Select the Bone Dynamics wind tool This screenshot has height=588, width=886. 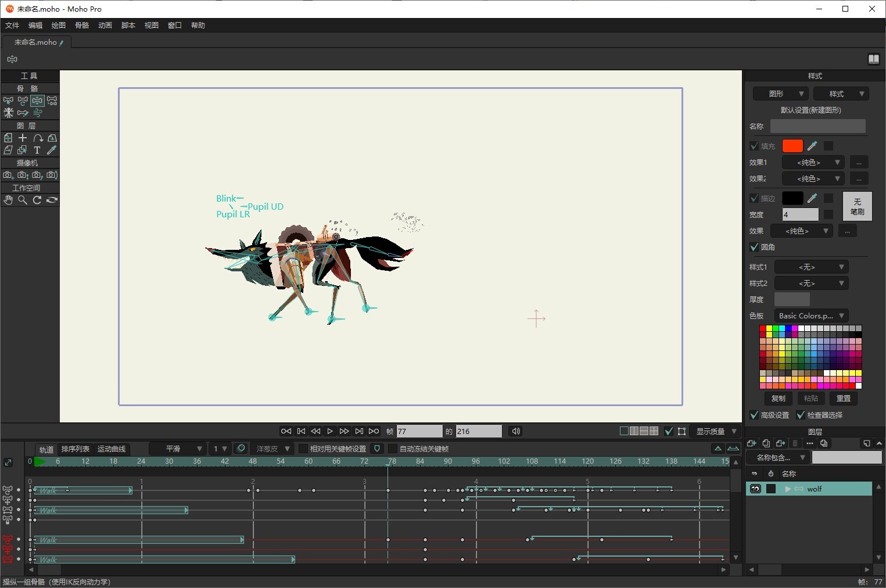(x=37, y=113)
